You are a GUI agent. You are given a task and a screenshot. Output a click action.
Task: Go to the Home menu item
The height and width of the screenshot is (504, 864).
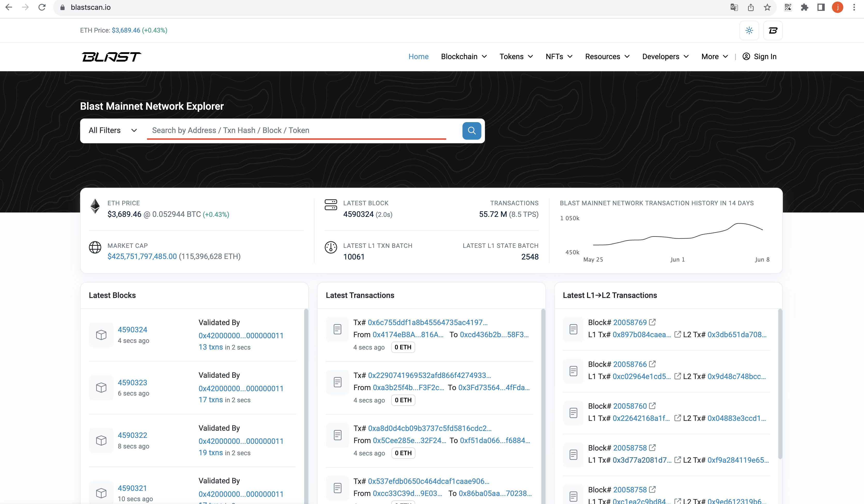coord(418,57)
